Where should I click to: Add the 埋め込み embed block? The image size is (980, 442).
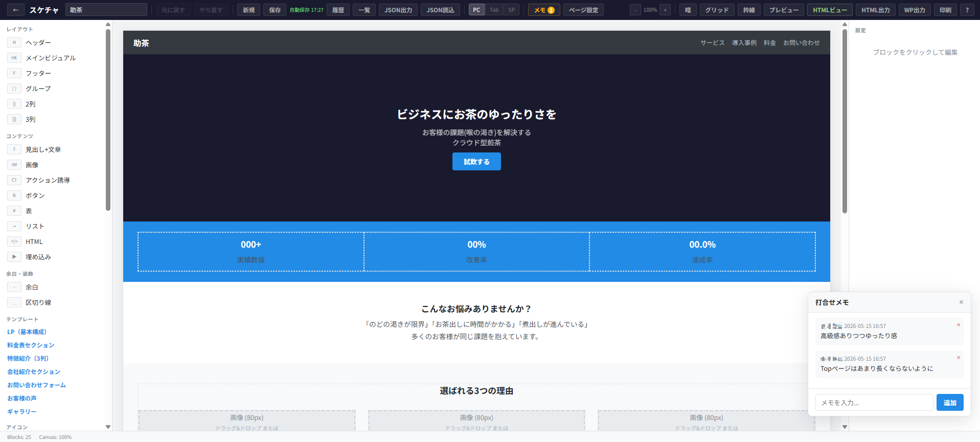pyautogui.click(x=38, y=257)
